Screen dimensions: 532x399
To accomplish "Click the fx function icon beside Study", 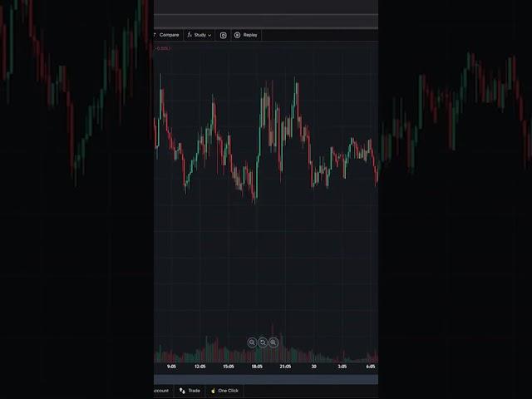I will [190, 35].
